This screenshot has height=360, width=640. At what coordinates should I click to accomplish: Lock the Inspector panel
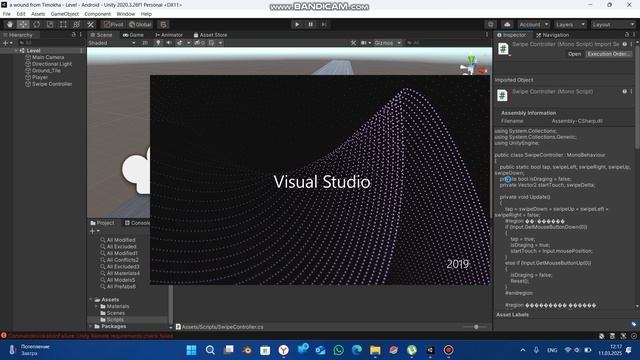(x=627, y=35)
